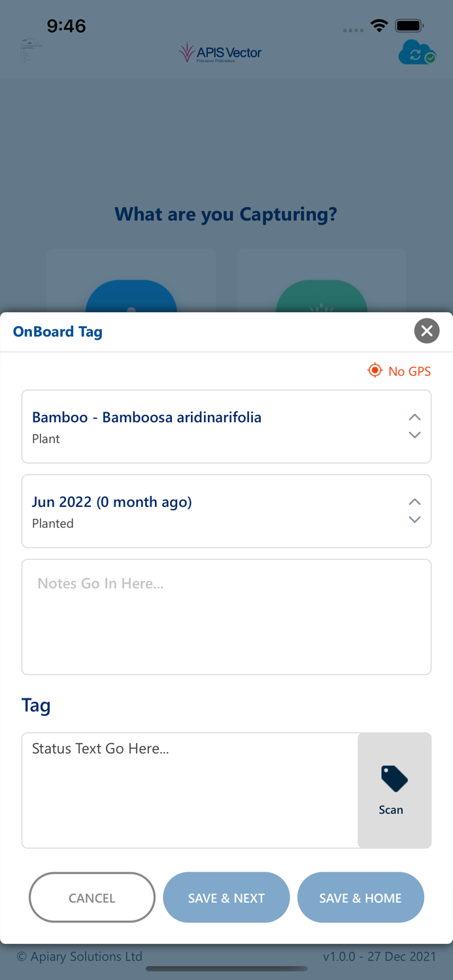Close the OnBoard Tag panel
This screenshot has height=980, width=453.
pos(426,331)
